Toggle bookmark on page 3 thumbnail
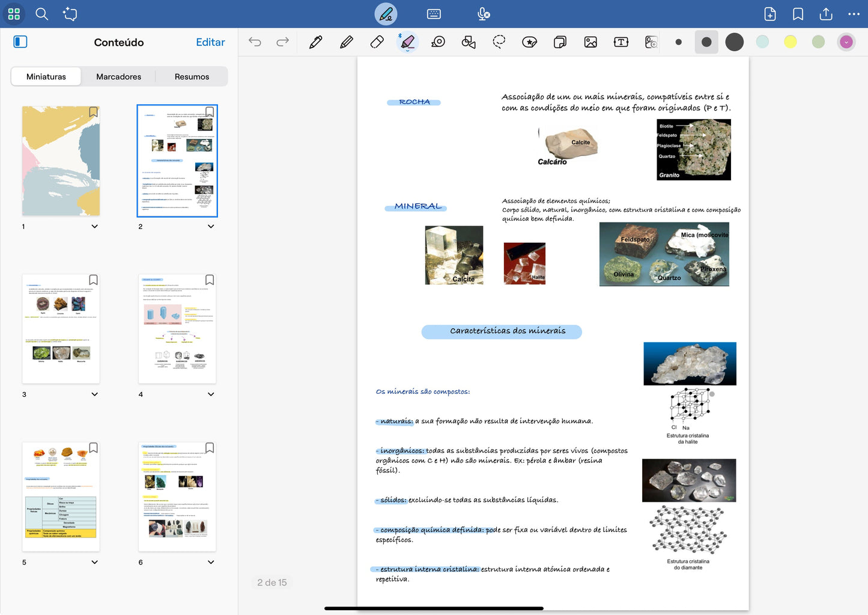The image size is (868, 615). tap(93, 280)
